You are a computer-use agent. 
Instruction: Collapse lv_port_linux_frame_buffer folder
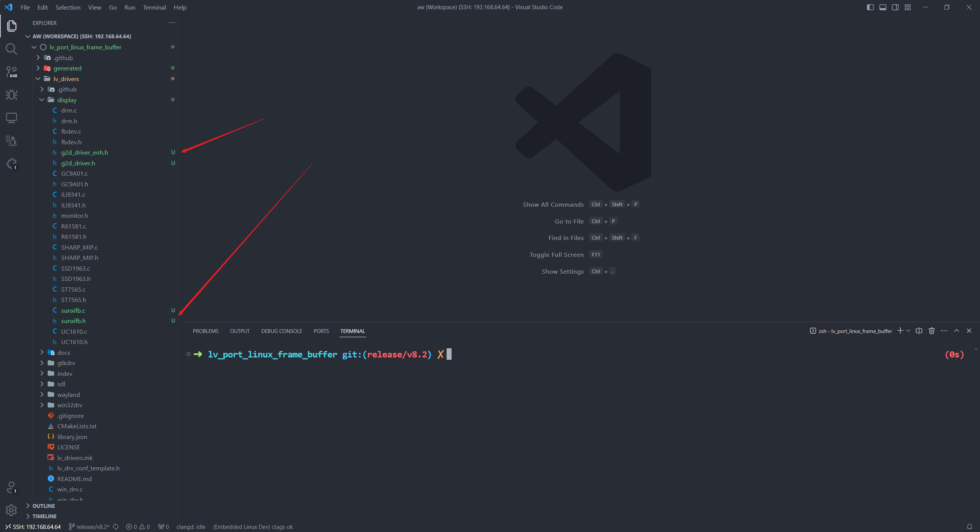pyautogui.click(x=34, y=47)
